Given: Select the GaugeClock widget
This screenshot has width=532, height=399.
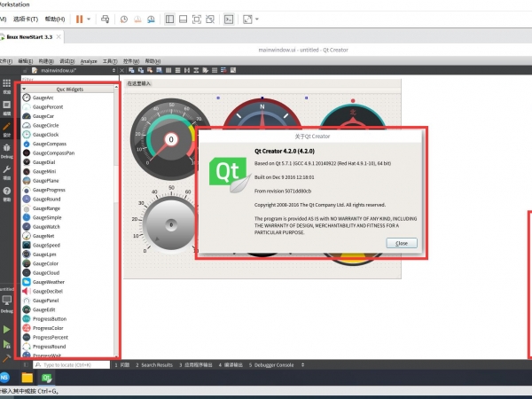Looking at the screenshot, I should 46,135.
